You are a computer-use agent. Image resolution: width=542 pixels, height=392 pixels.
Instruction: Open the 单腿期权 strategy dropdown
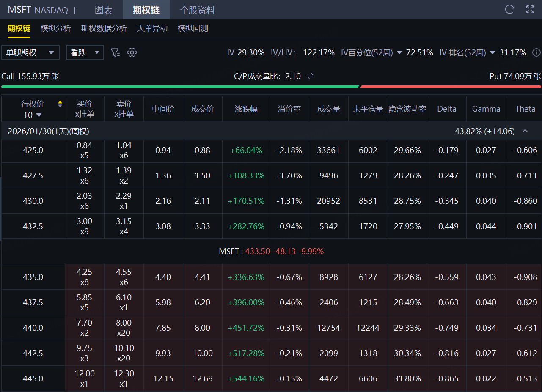pos(30,52)
